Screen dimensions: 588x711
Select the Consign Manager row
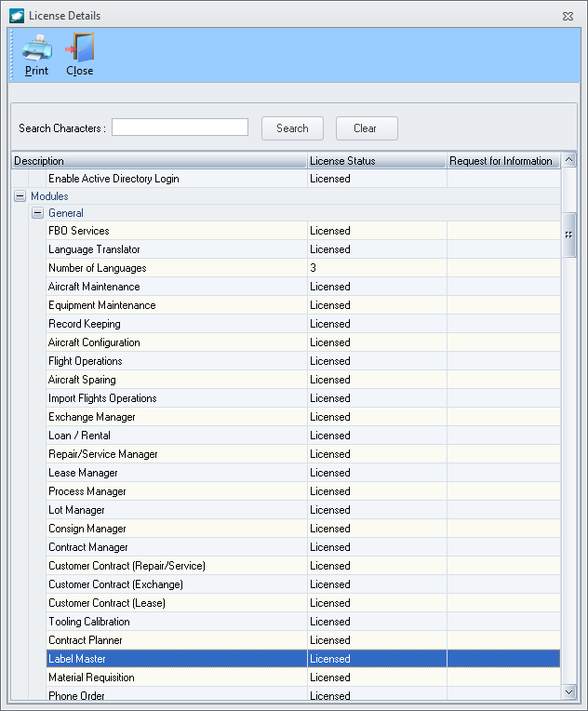coord(303,529)
